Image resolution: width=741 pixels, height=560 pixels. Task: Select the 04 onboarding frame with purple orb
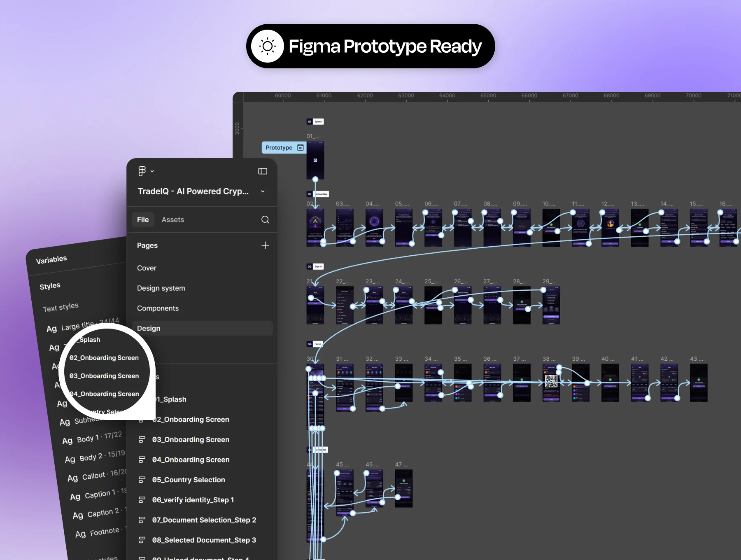pos(374,228)
